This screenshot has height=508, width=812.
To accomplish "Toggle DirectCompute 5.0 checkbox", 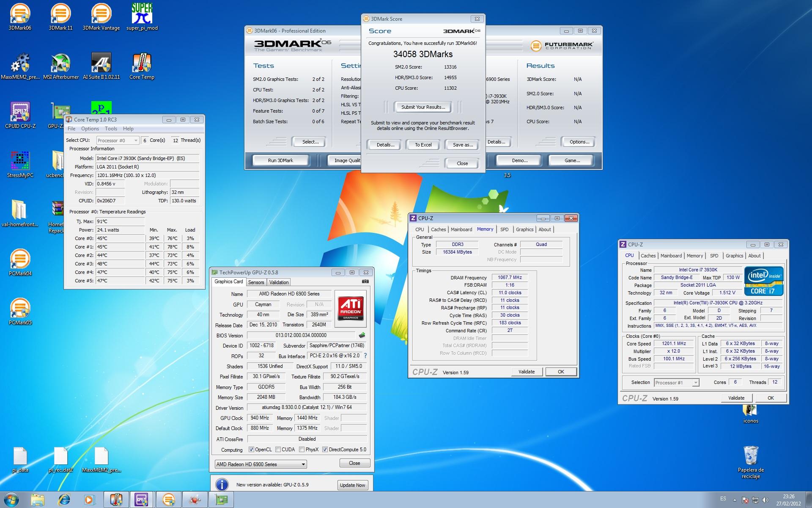I will pyautogui.click(x=325, y=450).
